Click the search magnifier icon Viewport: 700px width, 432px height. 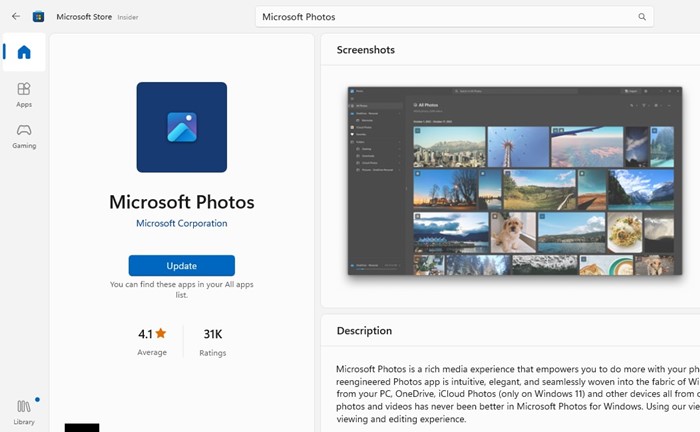point(642,17)
